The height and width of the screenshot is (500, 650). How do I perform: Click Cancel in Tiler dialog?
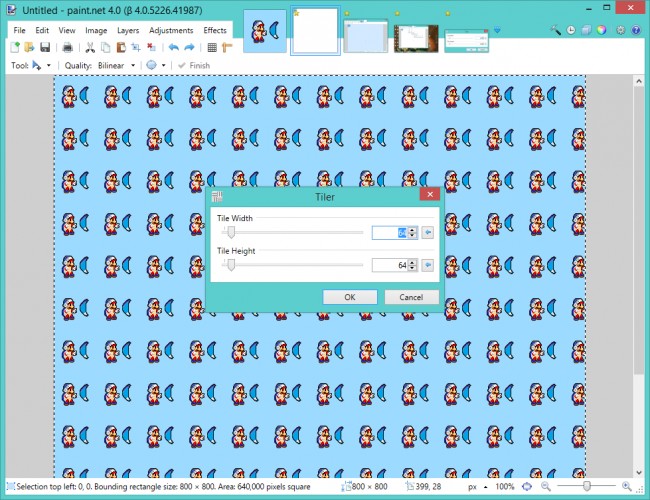click(x=411, y=297)
